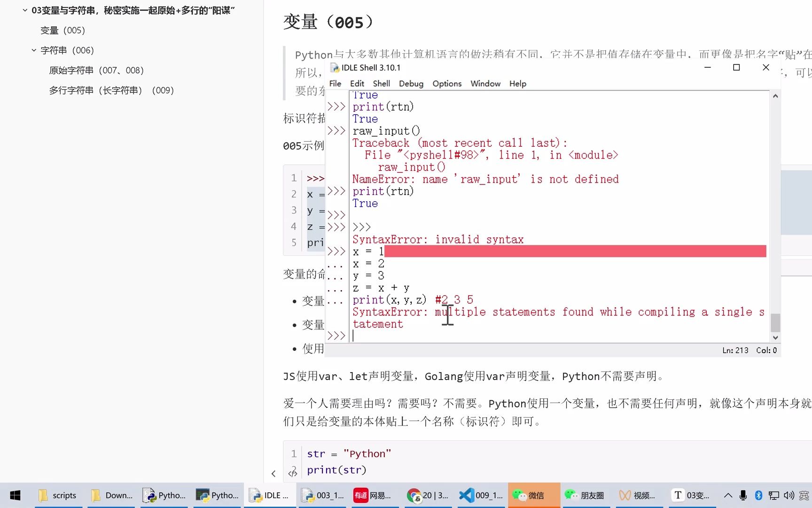Switch to first Pytho... taskbar window
812x508 pixels.
(x=164, y=495)
